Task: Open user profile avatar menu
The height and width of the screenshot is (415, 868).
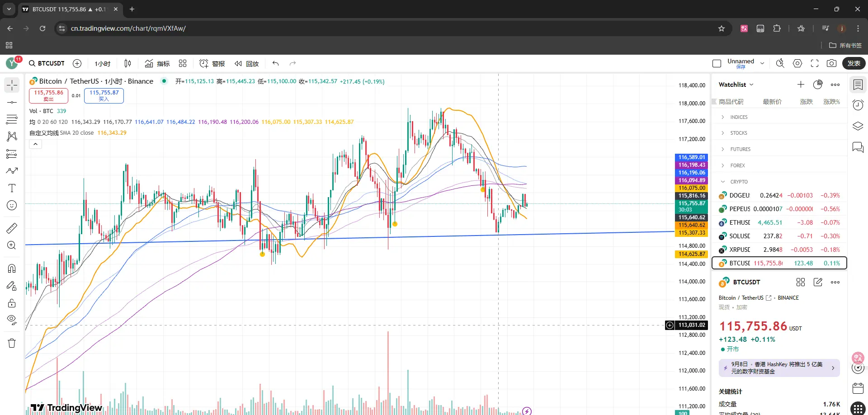Action: click(12, 63)
